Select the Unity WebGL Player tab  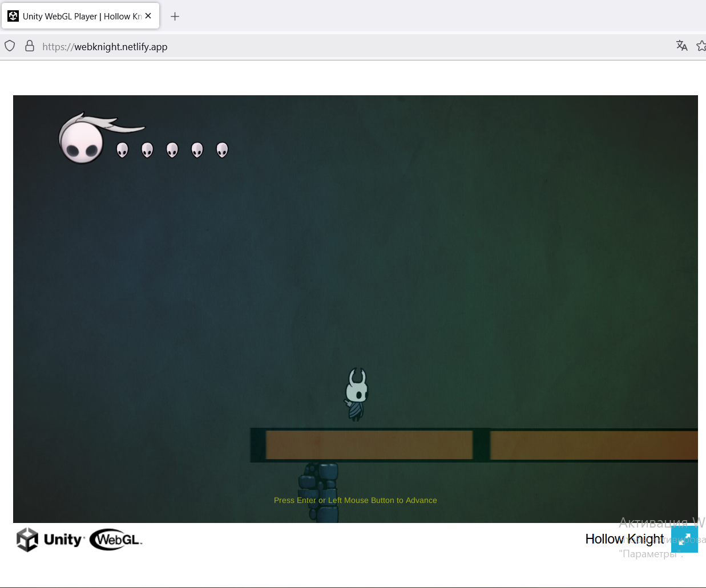(80, 16)
